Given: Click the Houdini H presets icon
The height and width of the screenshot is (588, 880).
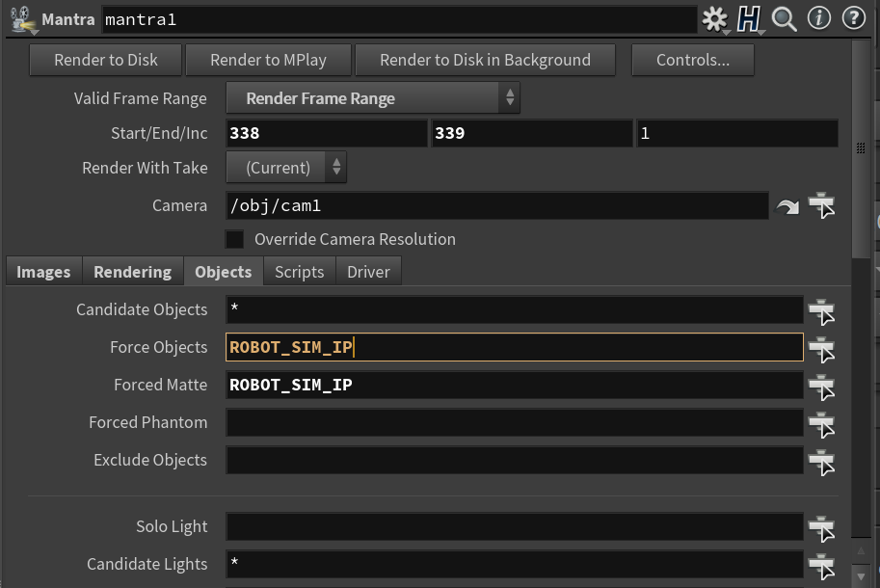Looking at the screenshot, I should pos(749,19).
